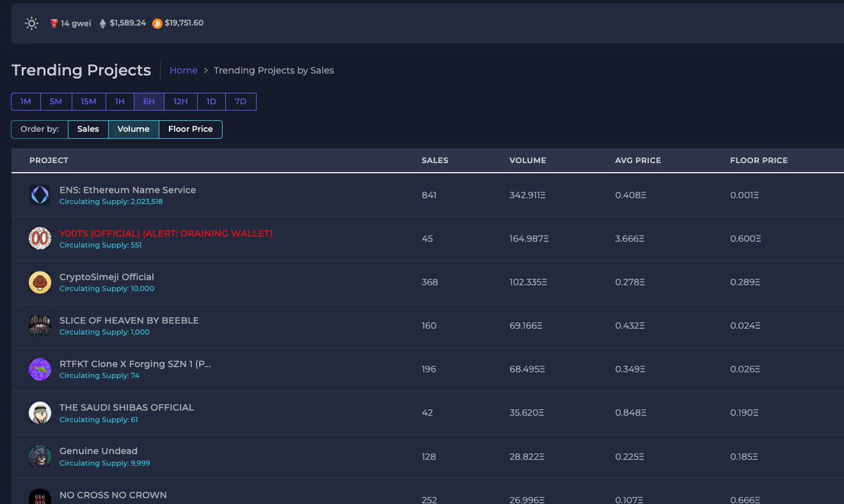Click SAUDI SHIBAS average price 0.848Ξ
Image resolution: width=844 pixels, height=504 pixels.
630,413
